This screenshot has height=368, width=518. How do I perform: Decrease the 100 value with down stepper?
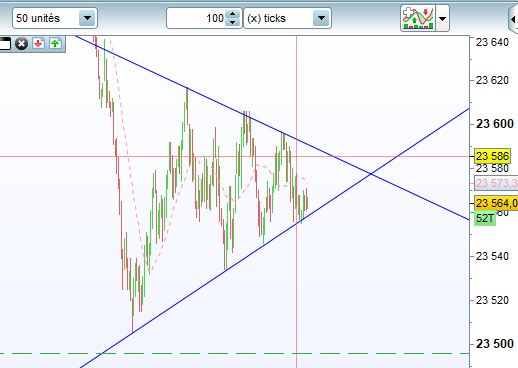pos(232,22)
